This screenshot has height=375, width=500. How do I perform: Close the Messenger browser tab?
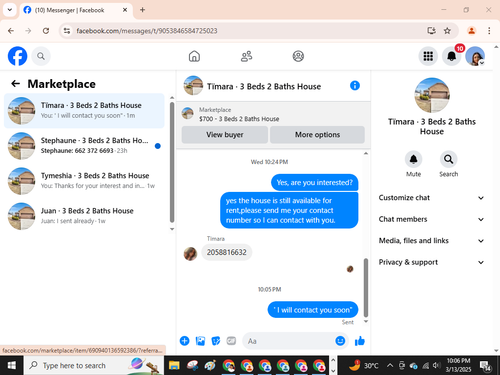coord(125,10)
